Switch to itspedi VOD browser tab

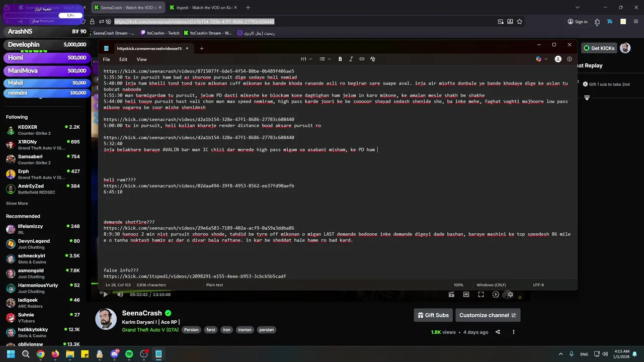coord(202,8)
